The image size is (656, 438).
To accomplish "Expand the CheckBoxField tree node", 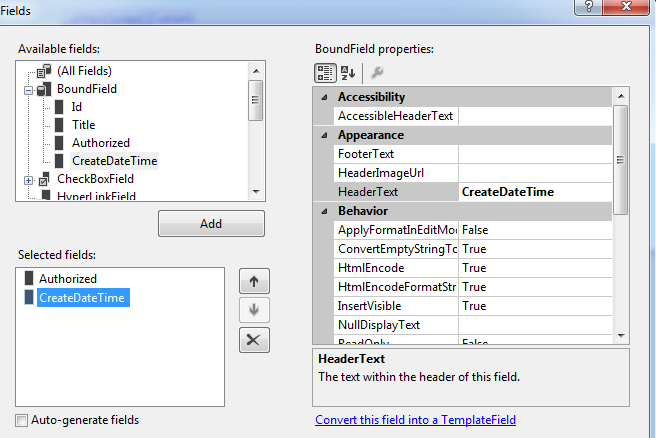I will 28,179.
